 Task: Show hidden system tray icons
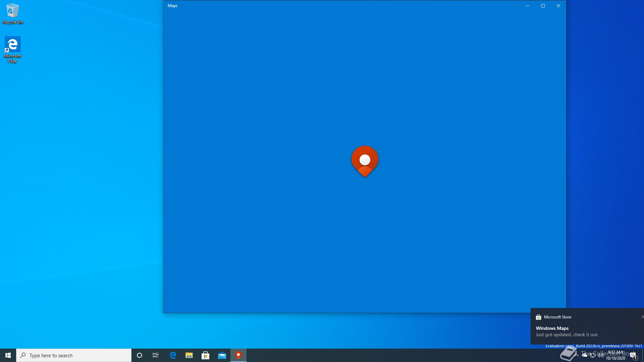577,355
